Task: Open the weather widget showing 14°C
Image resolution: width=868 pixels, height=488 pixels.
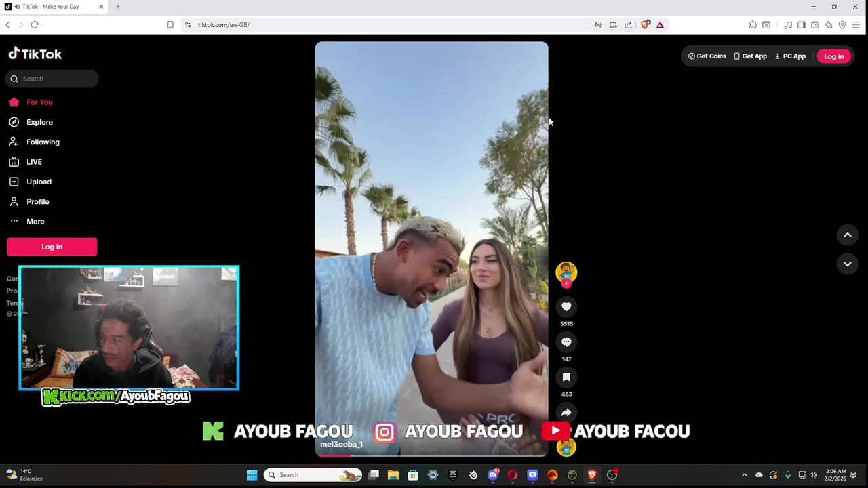Action: (x=24, y=475)
